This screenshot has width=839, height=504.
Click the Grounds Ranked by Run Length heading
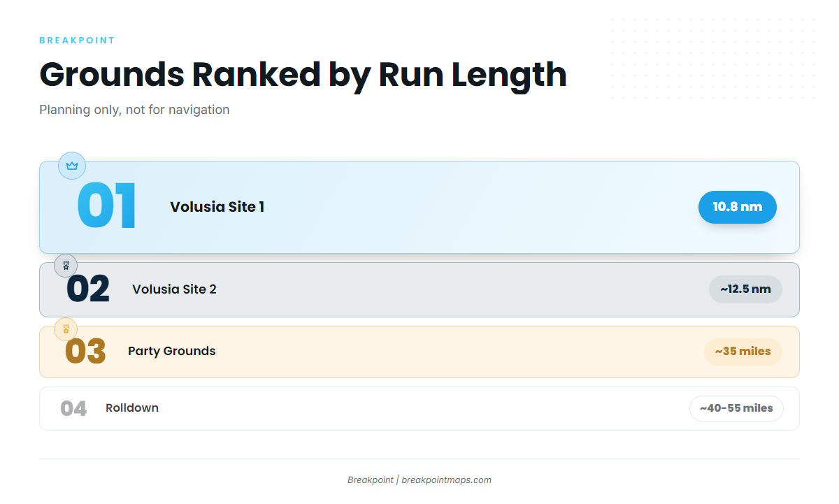303,74
